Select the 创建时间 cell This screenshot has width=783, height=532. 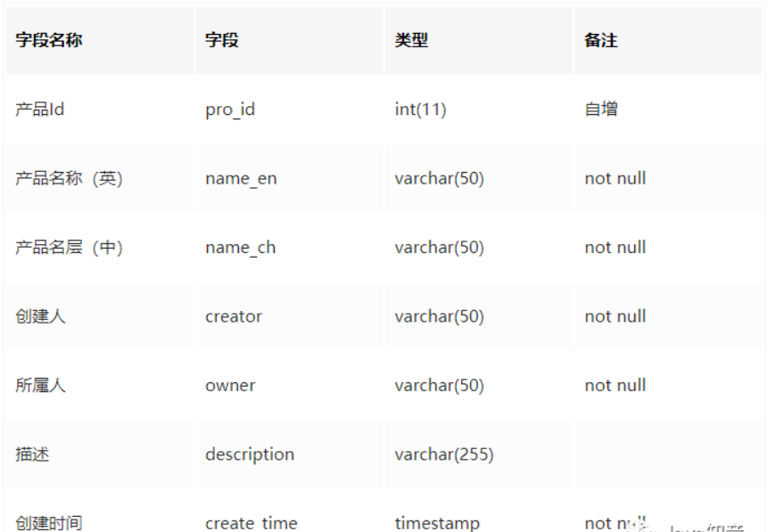99,511
